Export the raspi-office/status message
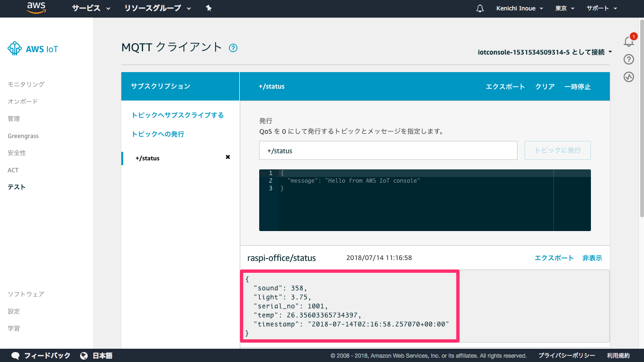644x362 pixels. pyautogui.click(x=554, y=258)
